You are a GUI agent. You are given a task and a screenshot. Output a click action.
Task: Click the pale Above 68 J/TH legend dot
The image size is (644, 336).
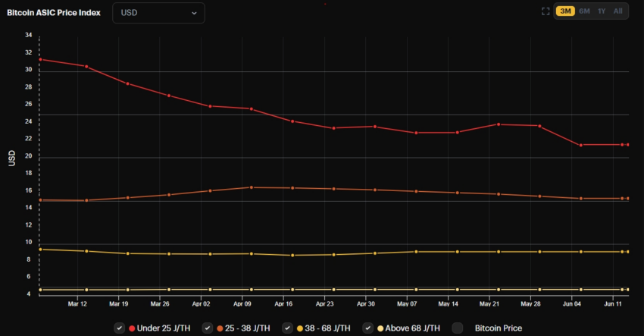pyautogui.click(x=380, y=328)
